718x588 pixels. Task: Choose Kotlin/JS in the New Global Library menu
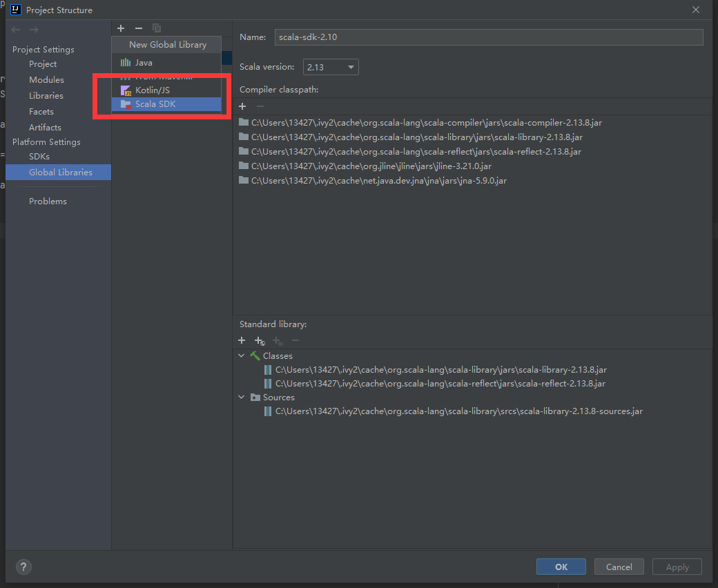[166, 90]
